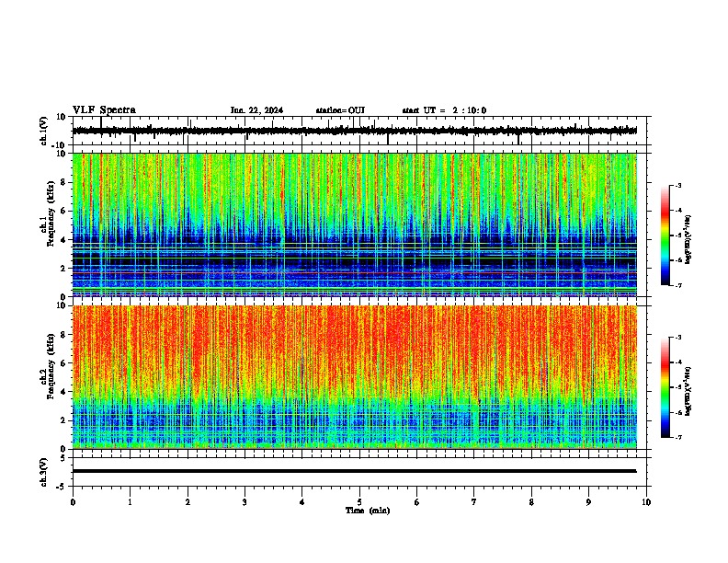Click the ch.2 color bar's rotated units label
This screenshot has width=728, height=563.
click(x=688, y=391)
